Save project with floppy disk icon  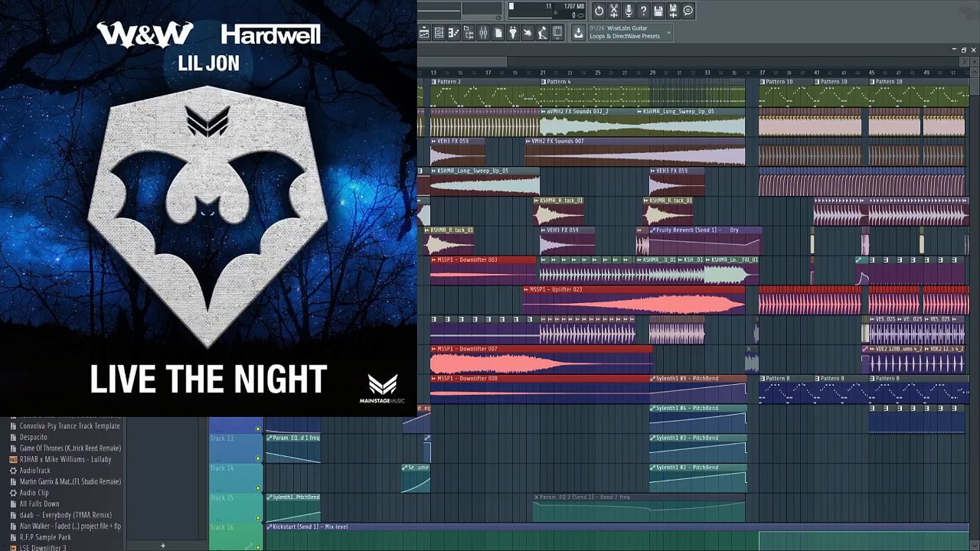pos(658,11)
